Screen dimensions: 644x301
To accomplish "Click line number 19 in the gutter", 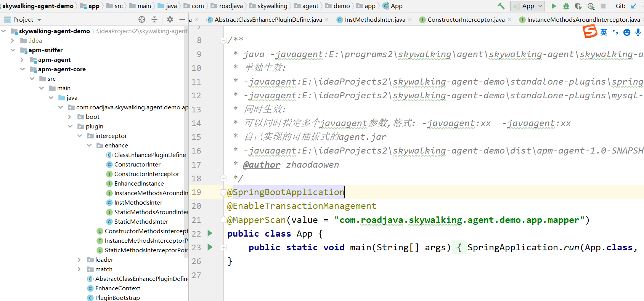I will click(196, 192).
